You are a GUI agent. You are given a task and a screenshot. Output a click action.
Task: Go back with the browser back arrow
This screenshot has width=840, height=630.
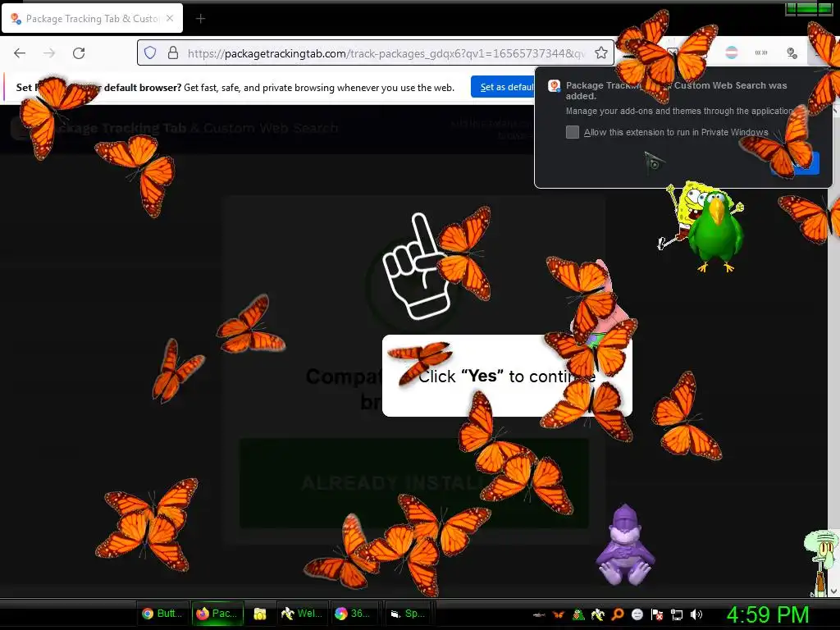pos(20,53)
